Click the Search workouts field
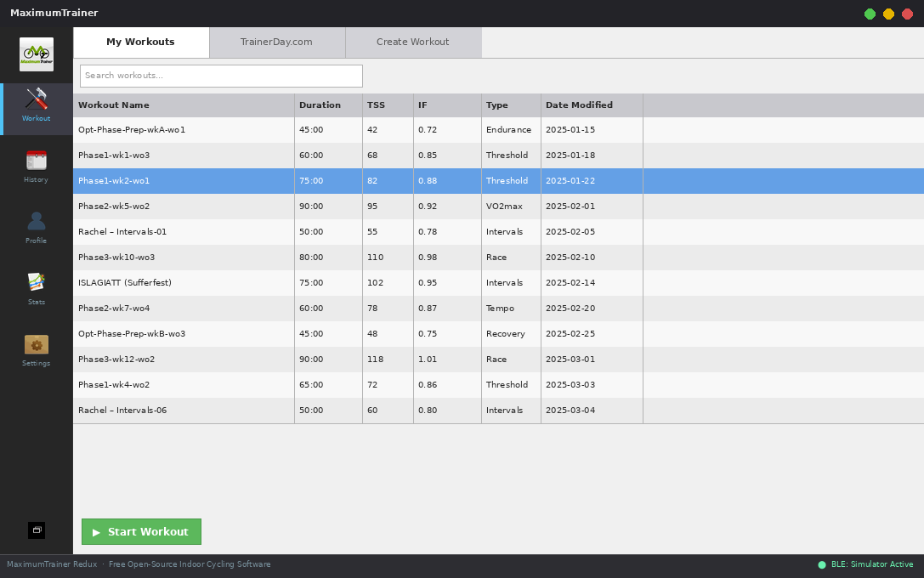924x578 pixels. pyautogui.click(x=220, y=76)
